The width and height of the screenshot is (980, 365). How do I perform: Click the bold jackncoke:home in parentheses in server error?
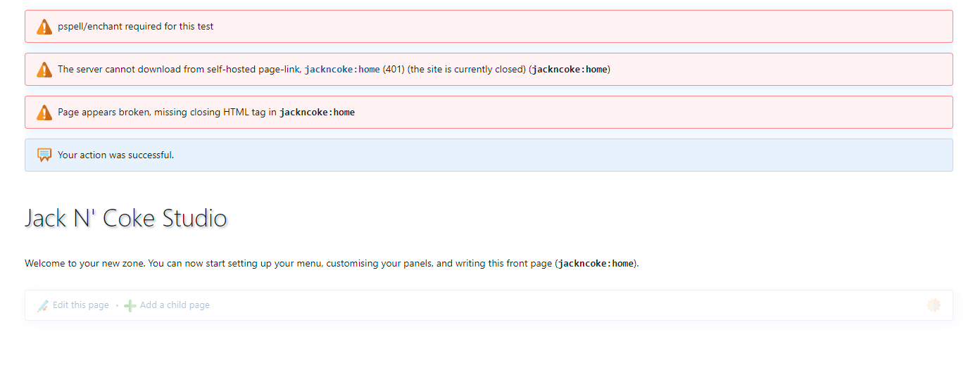point(570,70)
